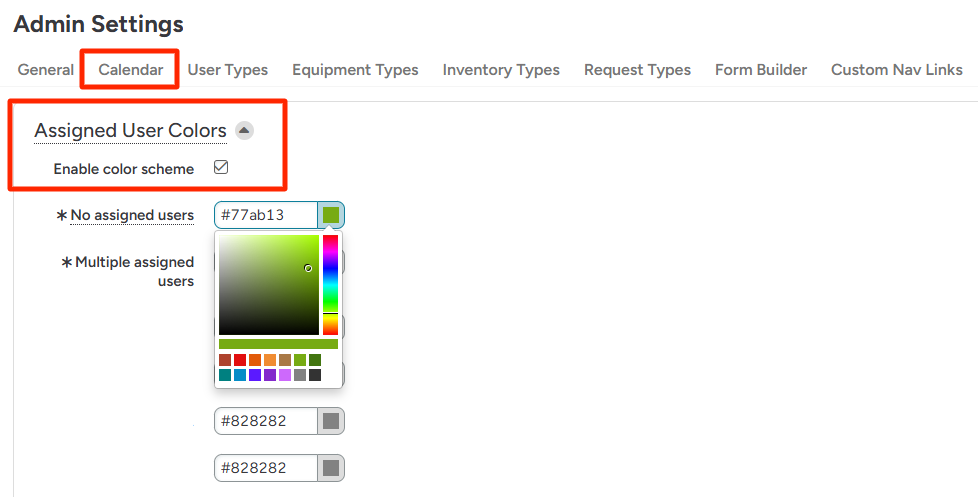The height and width of the screenshot is (497, 978).
Task: Go to the Equipment Types tab
Action: [355, 70]
